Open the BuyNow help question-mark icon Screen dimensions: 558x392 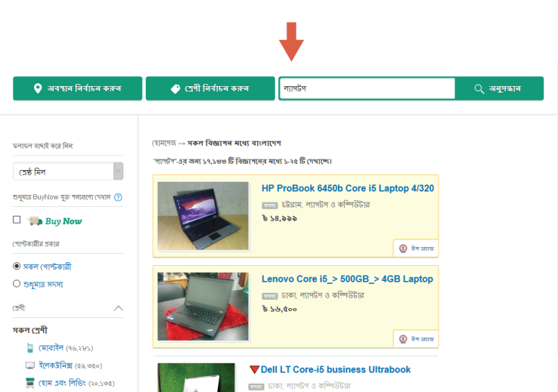118,197
